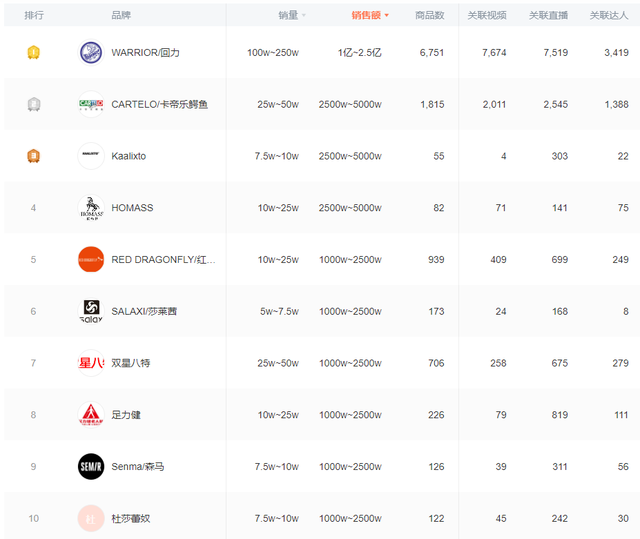This screenshot has width=640, height=539.
Task: Open the Kaalixto brand logo
Action: [91, 156]
